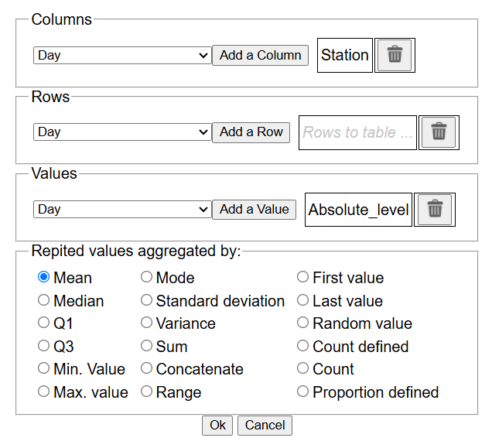492x448 pixels.
Task: Click the trash icon in Rows section
Action: [x=439, y=132]
